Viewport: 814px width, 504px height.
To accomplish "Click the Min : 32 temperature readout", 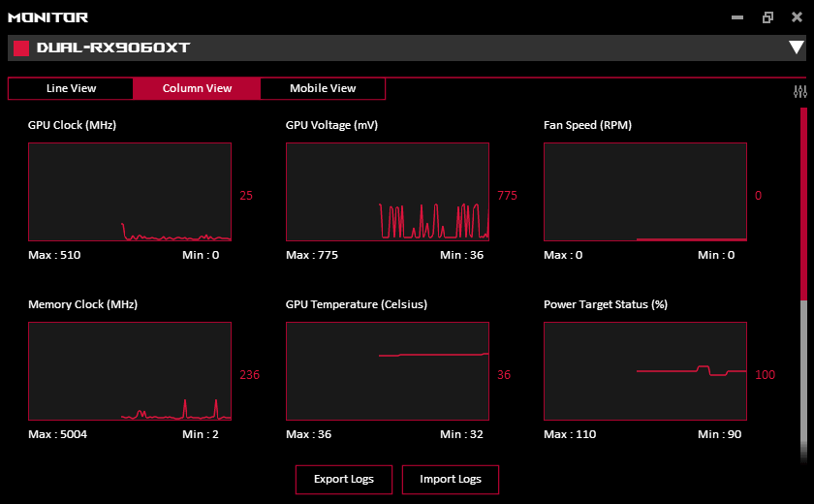I will point(461,434).
